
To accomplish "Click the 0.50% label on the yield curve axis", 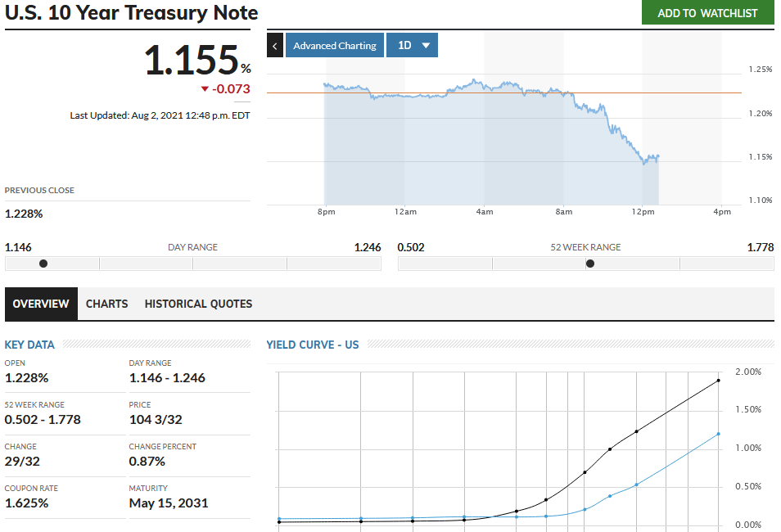I will [748, 486].
